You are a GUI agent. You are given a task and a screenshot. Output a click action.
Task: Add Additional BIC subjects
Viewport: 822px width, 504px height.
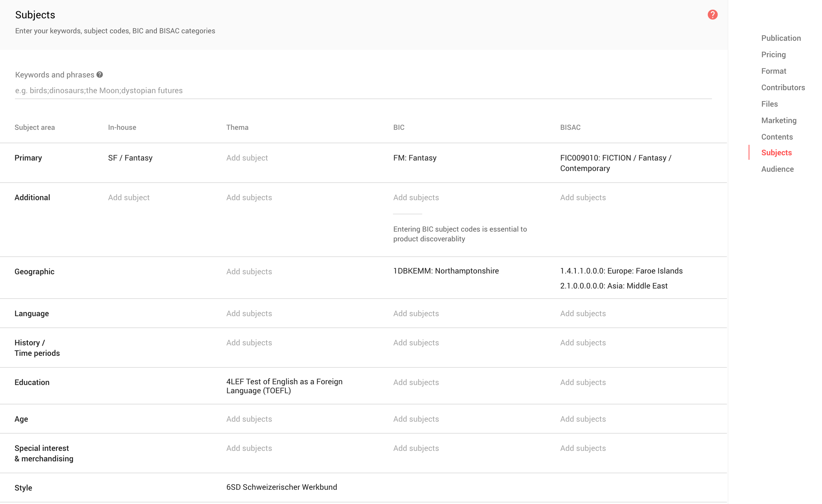(416, 198)
